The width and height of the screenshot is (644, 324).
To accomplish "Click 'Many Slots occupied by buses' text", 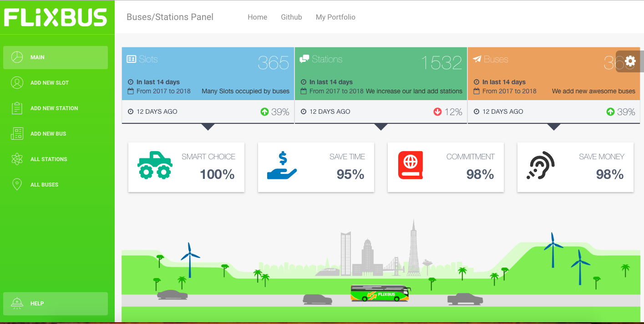I will (245, 91).
